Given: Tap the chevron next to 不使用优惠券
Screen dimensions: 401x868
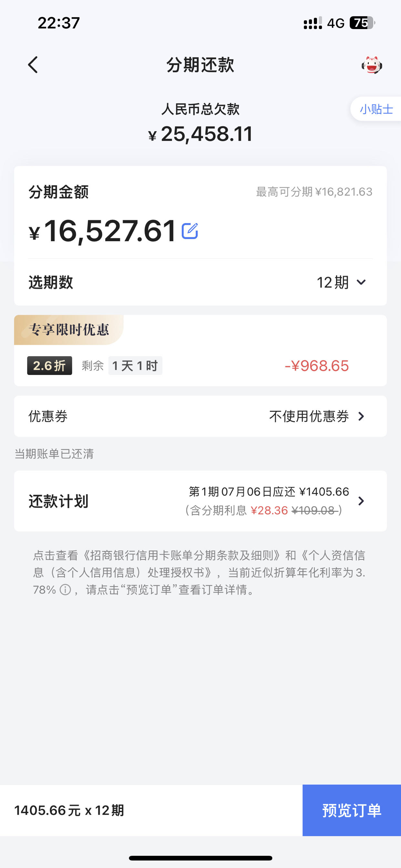Looking at the screenshot, I should (x=361, y=417).
